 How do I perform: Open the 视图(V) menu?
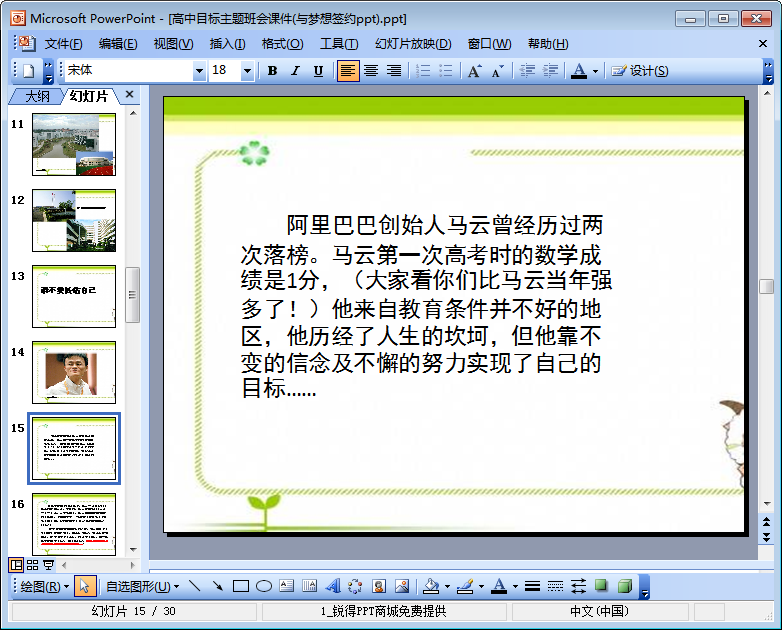[173, 44]
